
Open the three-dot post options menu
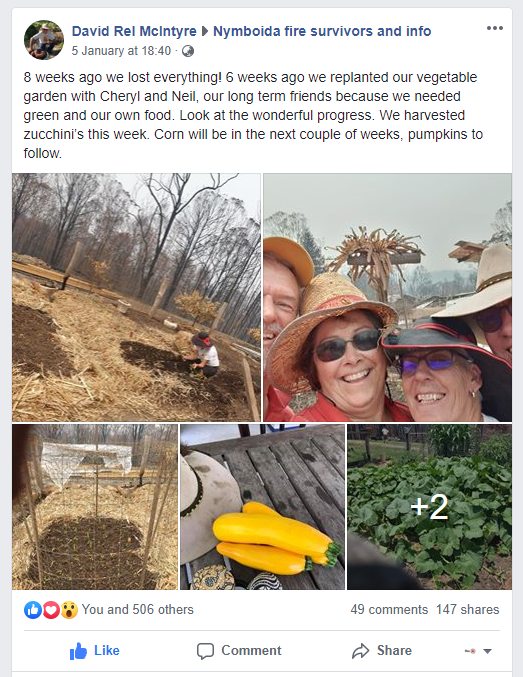point(494,28)
